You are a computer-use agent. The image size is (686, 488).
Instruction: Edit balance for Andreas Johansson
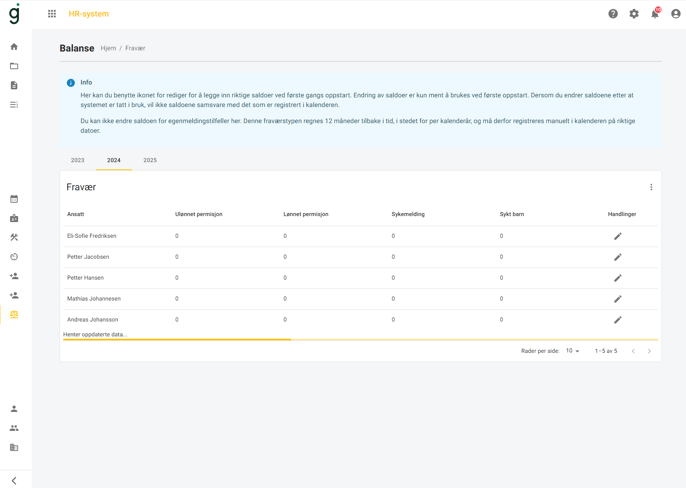(x=618, y=320)
